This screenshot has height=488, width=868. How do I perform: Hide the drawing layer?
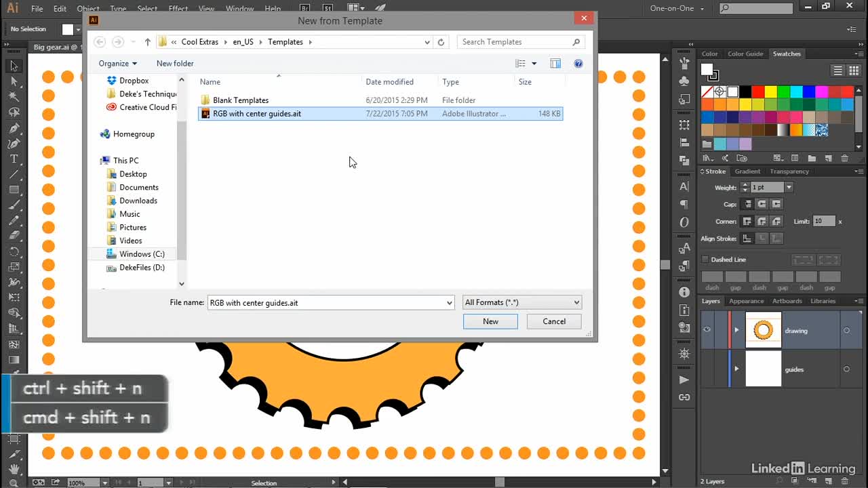(x=707, y=330)
